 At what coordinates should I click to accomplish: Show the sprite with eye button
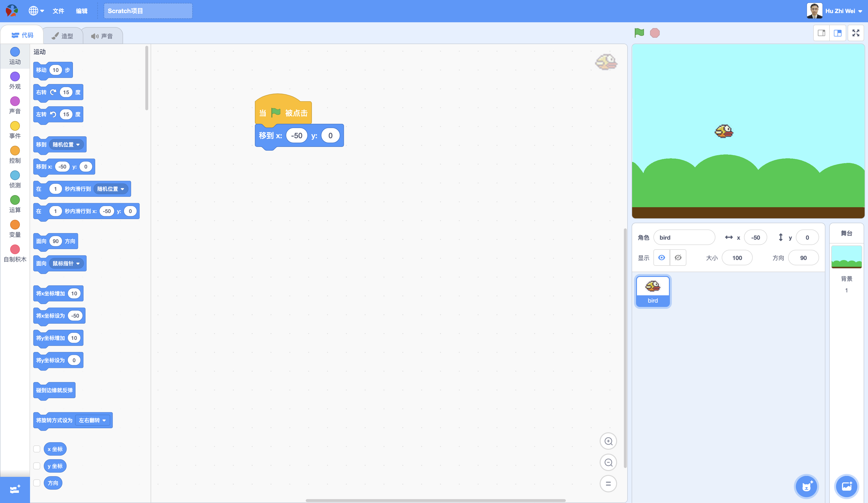[x=661, y=258]
